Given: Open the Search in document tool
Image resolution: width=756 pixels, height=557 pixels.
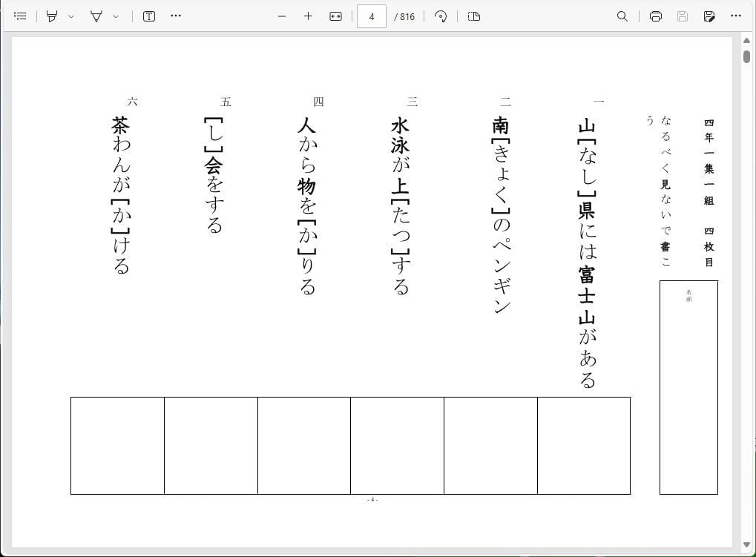Looking at the screenshot, I should coord(622,16).
